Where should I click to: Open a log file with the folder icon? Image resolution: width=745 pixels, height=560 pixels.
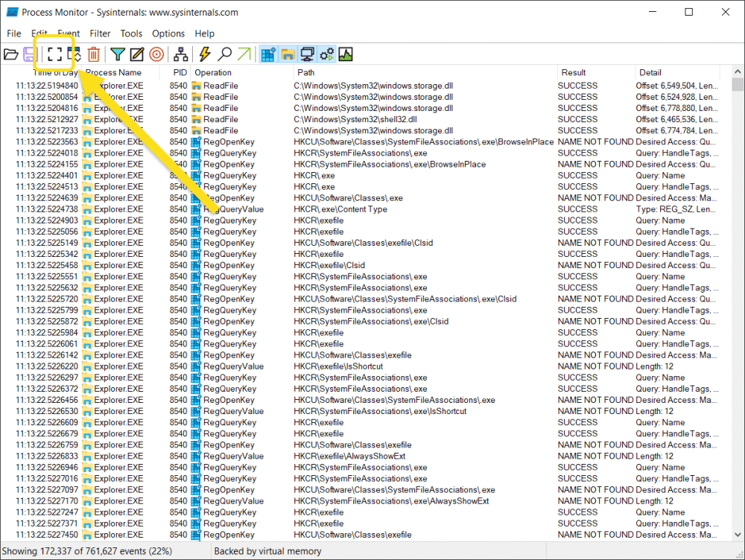click(11, 54)
